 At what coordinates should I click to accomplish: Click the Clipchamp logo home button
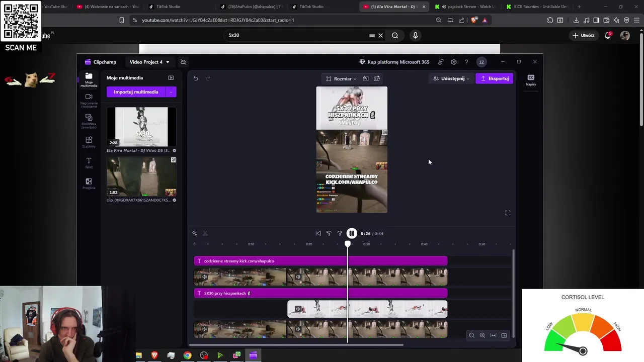coord(101,62)
